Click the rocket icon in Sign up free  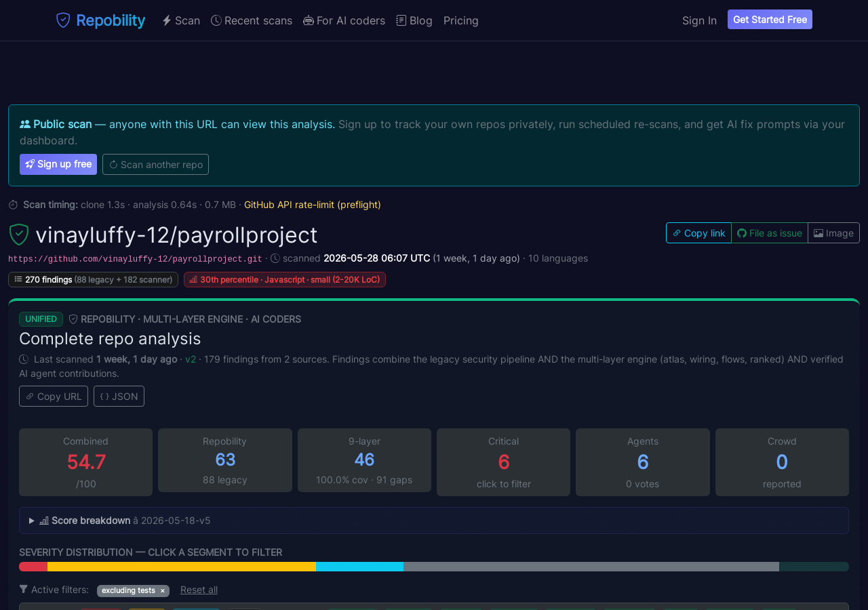pyautogui.click(x=30, y=164)
